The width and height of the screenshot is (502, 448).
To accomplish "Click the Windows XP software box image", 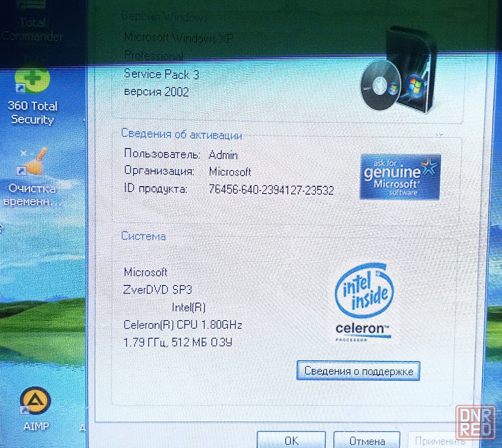I will [x=399, y=70].
